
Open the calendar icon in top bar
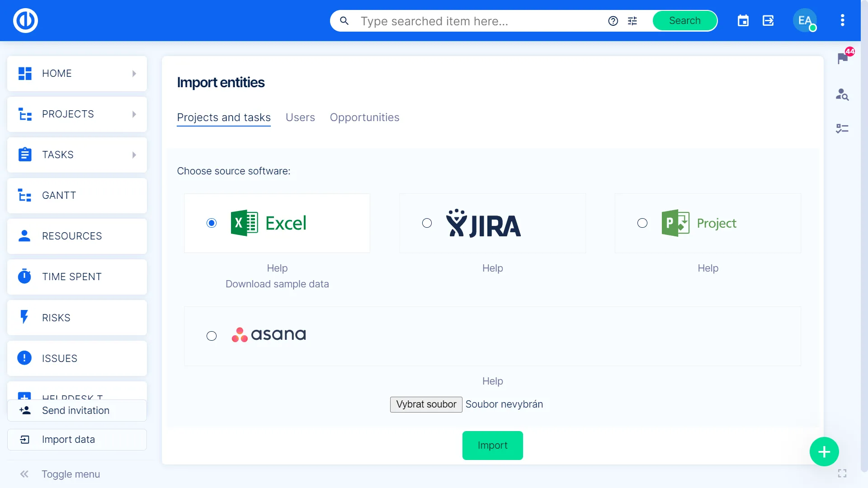coord(743,21)
